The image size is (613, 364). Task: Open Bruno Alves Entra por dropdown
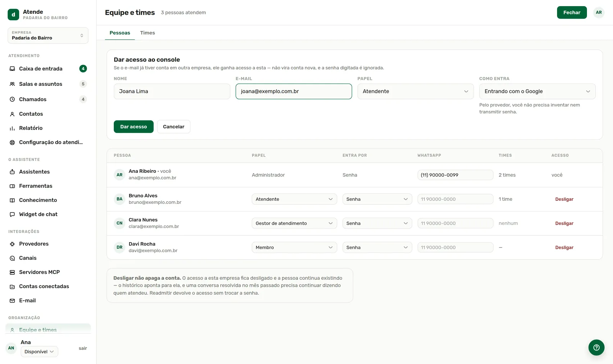coord(377,199)
